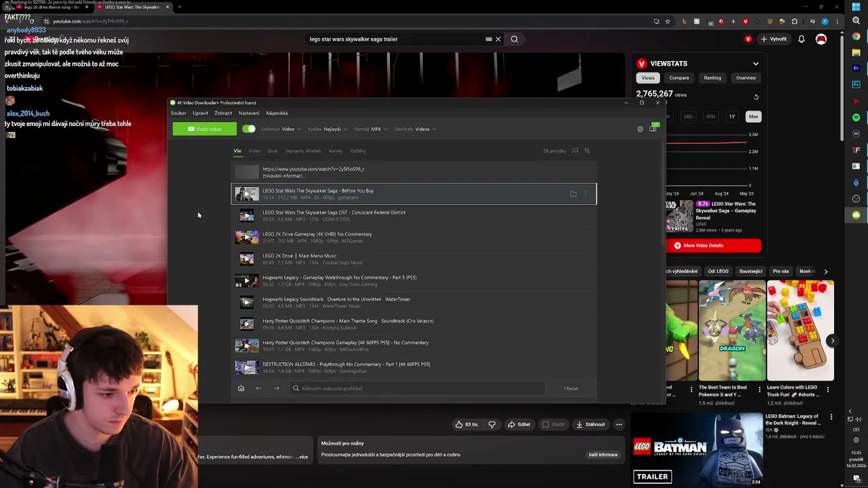
Task: Click the YouTube search magnifier button
Action: click(x=514, y=39)
